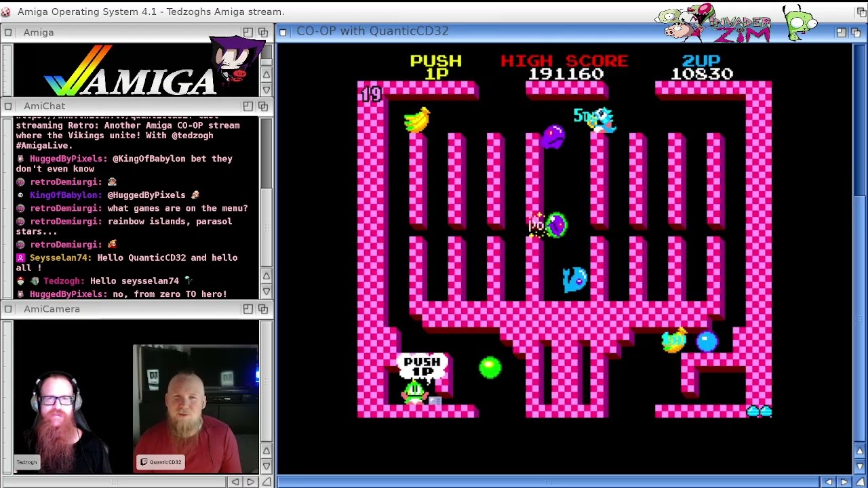Click Seysselan74 username in chat
This screenshot has width=868, height=488.
[x=60, y=258]
